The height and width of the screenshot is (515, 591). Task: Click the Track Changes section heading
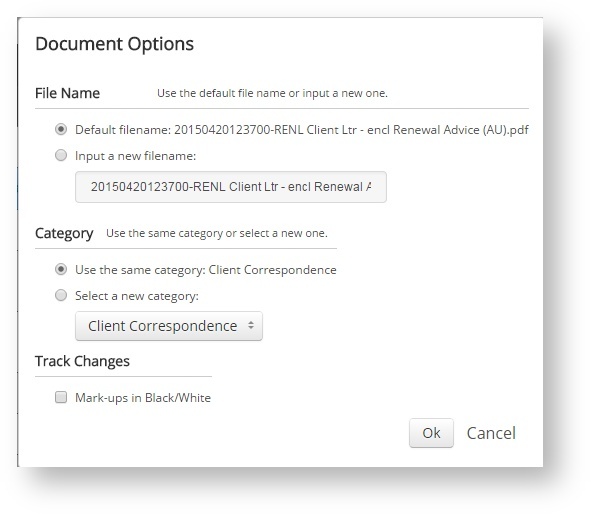pyautogui.click(x=82, y=361)
